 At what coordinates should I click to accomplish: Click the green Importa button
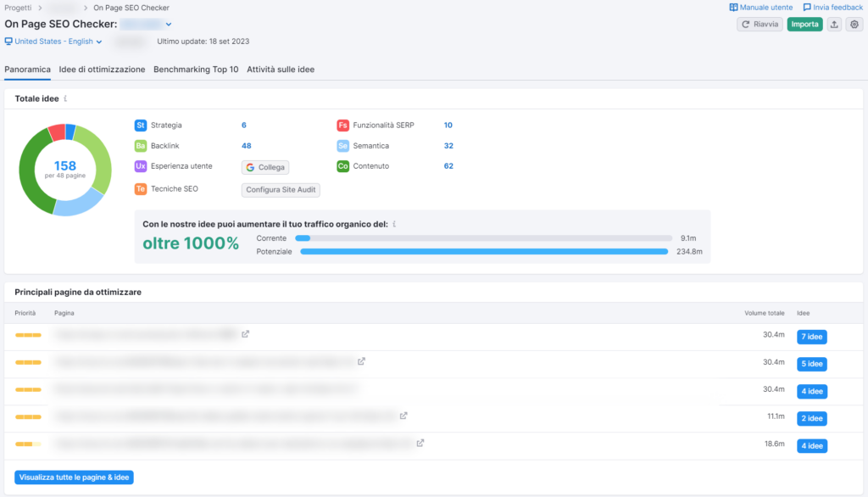[804, 24]
